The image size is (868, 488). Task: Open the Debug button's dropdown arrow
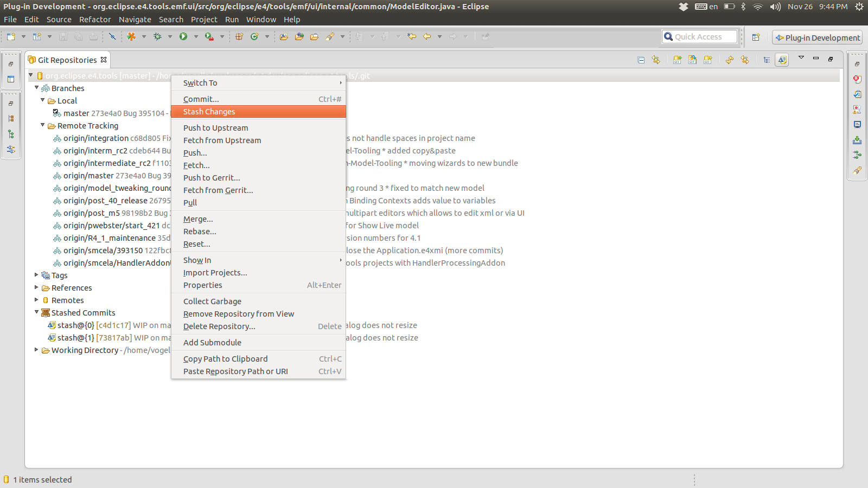(170, 36)
